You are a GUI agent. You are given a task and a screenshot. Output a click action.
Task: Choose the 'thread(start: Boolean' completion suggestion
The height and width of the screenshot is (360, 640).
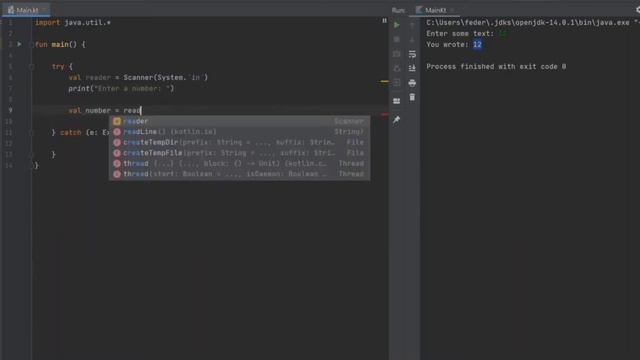click(x=240, y=174)
